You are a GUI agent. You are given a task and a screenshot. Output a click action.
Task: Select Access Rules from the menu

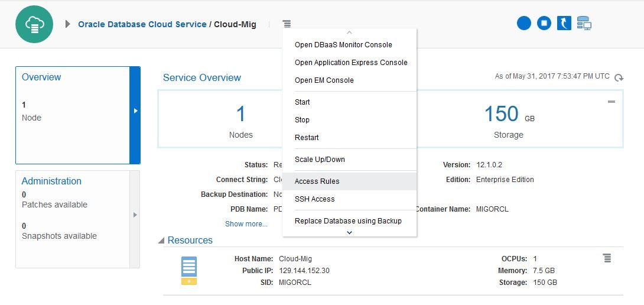[317, 181]
